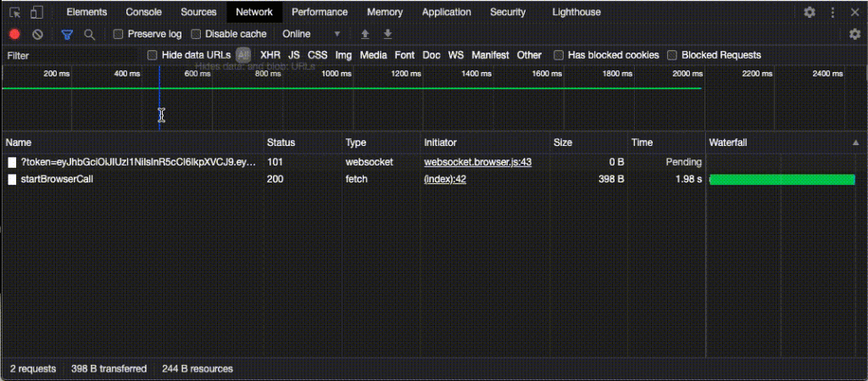Screen dimensions: 868x381
Task: Open the Memory tab
Action: pos(385,12)
